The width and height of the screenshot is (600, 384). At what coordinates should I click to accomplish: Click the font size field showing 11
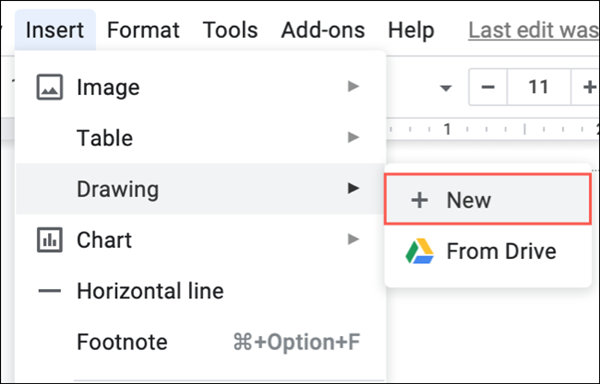point(539,87)
